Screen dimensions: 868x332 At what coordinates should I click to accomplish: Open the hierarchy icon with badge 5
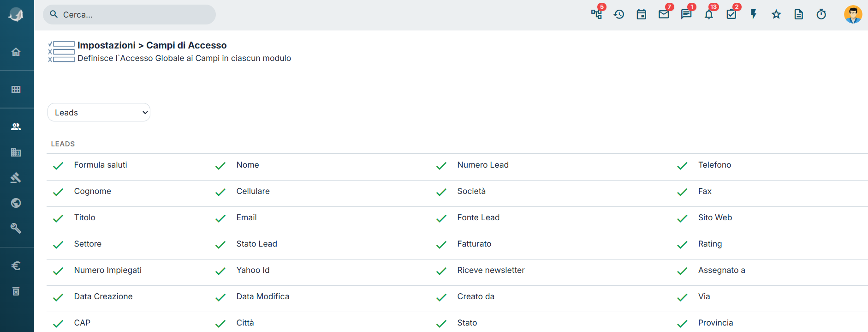[597, 14]
